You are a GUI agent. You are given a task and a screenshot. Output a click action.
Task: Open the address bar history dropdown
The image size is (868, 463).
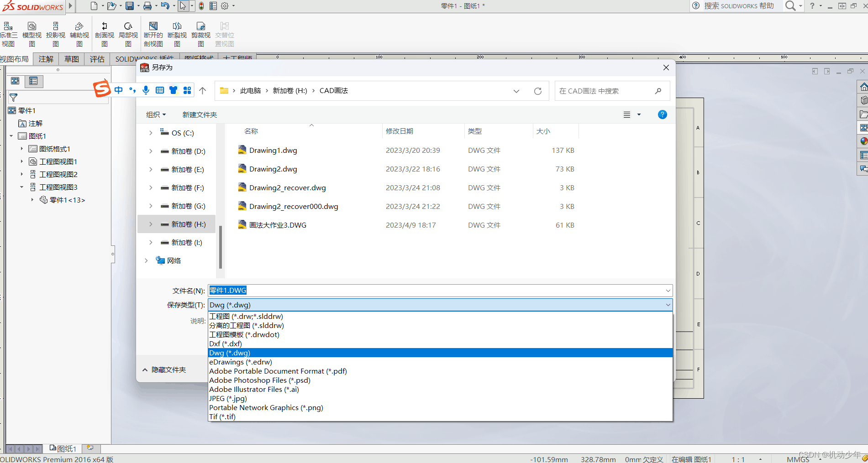coord(516,91)
